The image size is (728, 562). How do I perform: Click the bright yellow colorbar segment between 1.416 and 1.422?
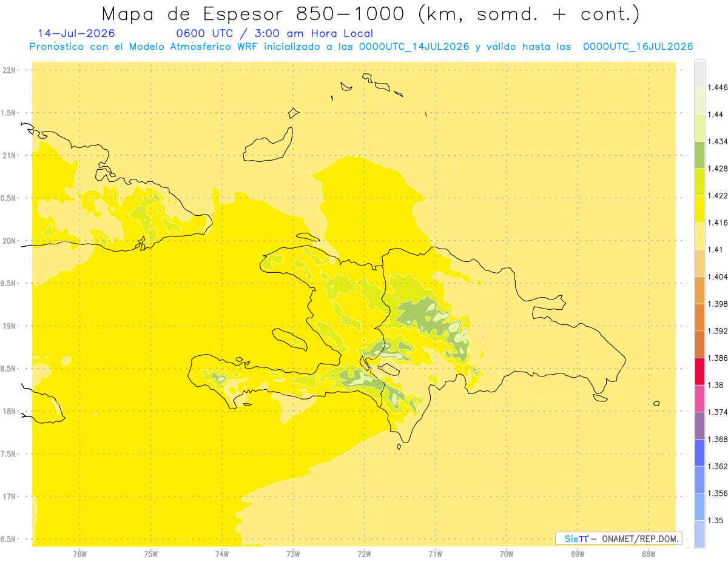699,209
